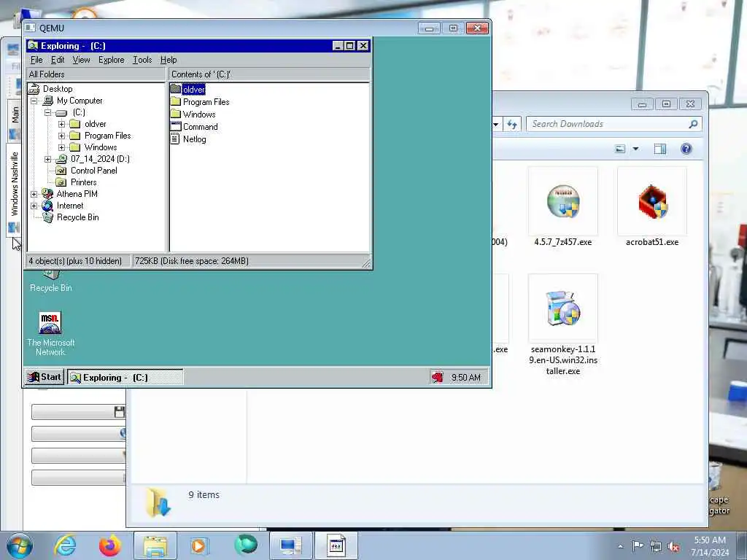The image size is (747, 560).
Task: Collapse the My Computer tree node
Action: (34, 101)
